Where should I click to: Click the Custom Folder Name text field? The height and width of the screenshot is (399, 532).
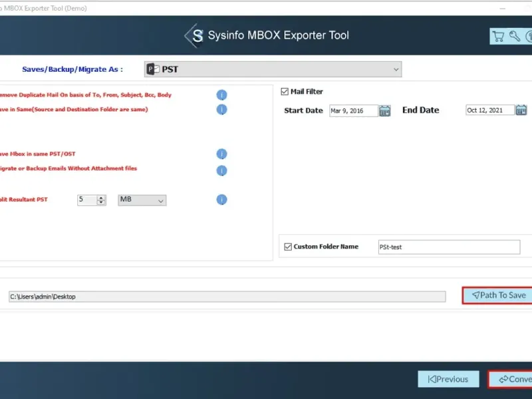(449, 247)
